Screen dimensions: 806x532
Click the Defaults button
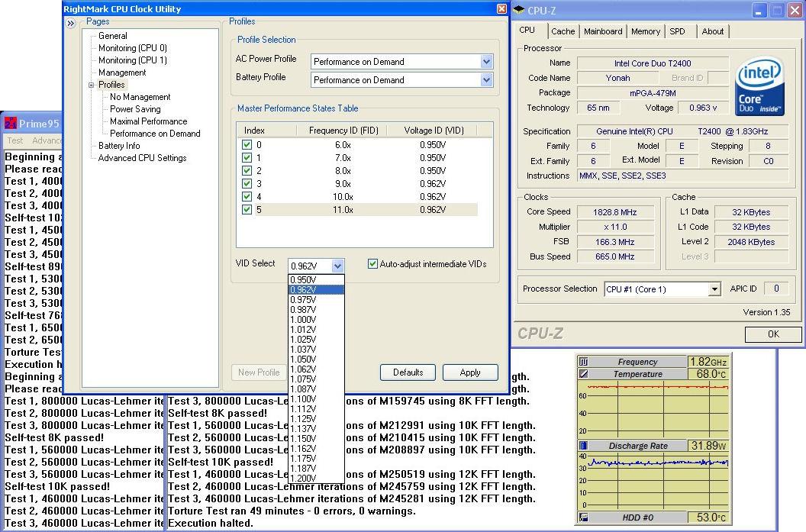[408, 372]
